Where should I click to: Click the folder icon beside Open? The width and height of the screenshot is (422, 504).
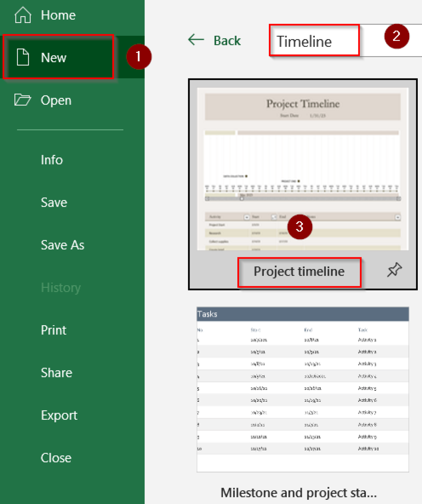pos(23,100)
